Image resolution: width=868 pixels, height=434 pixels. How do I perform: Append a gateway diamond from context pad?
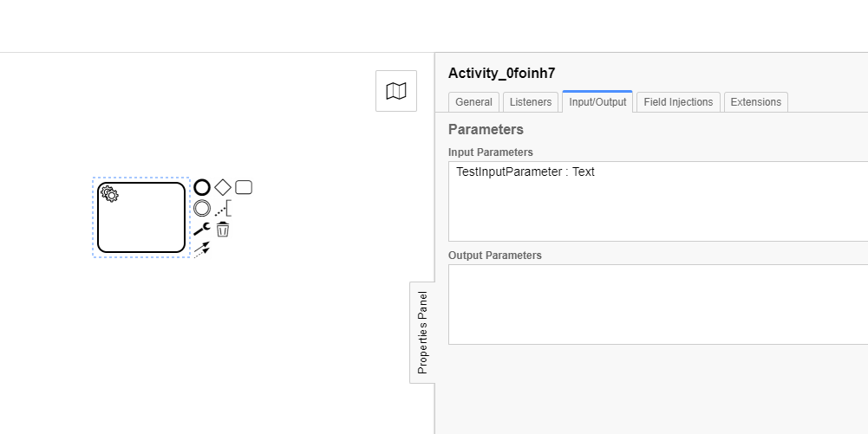(223, 187)
